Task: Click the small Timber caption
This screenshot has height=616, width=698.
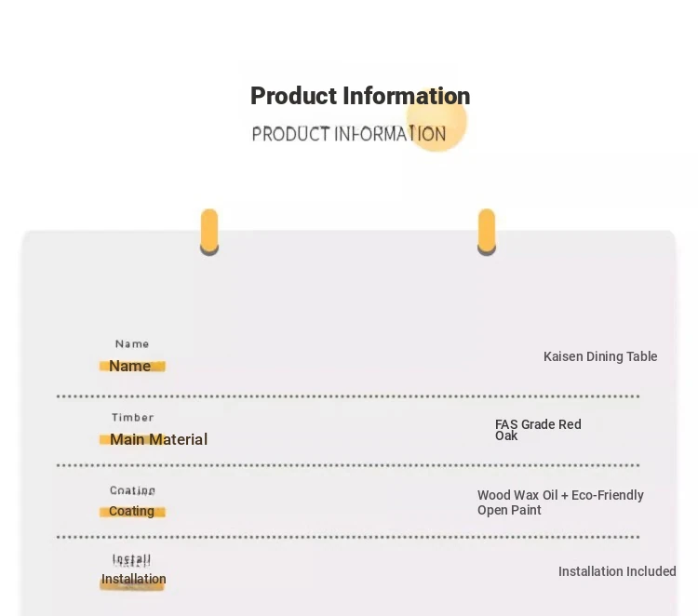Action: (x=133, y=418)
